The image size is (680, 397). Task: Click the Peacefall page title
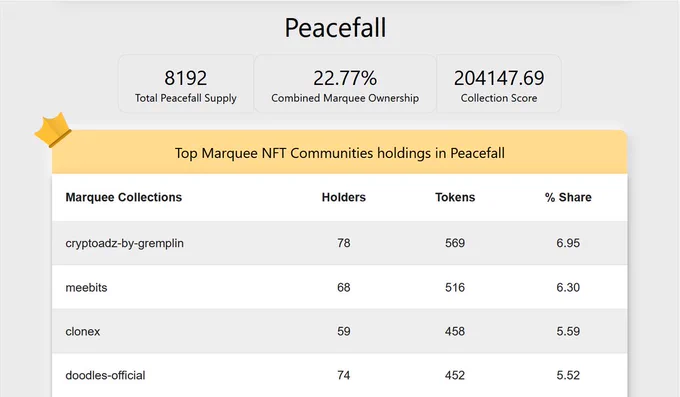[x=335, y=28]
